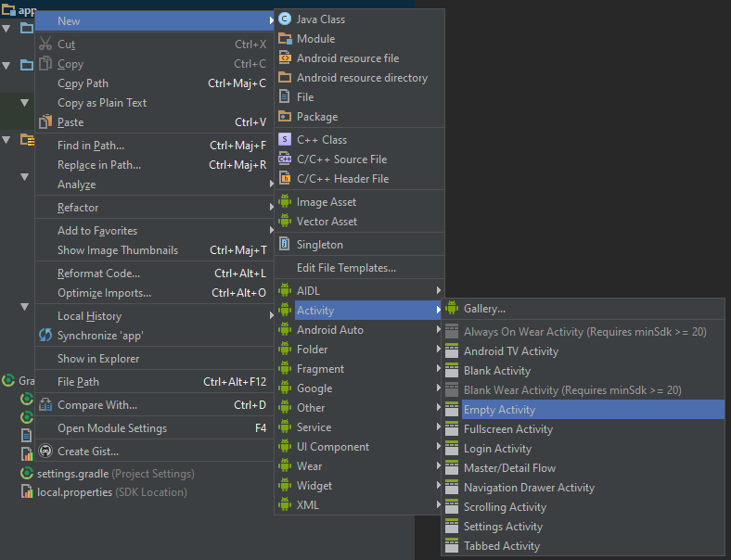
Task: Click the Compare With icon
Action: tap(45, 405)
